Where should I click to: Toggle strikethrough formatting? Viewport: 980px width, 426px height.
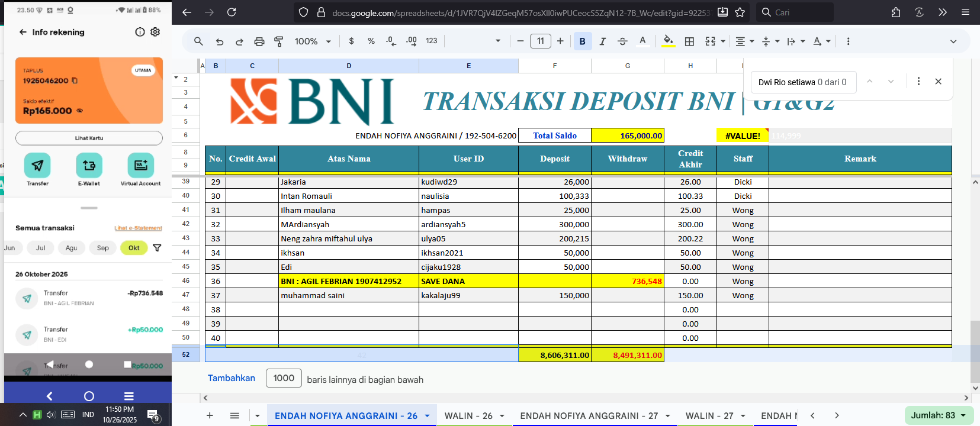click(x=622, y=41)
